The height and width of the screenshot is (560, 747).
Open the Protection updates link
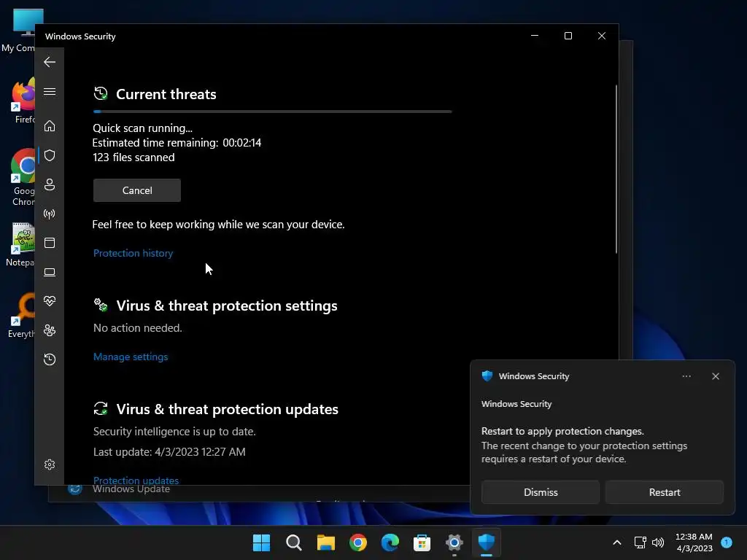coord(136,480)
